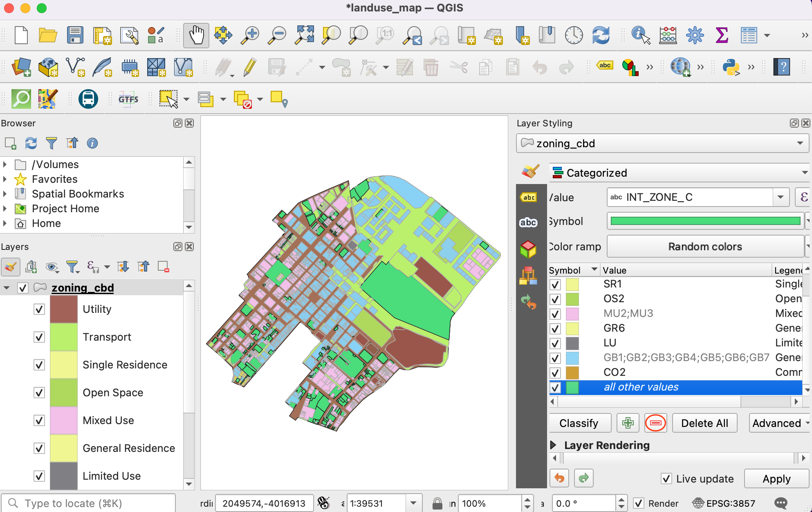Uncheck the OS2 category checkbox

click(x=555, y=299)
